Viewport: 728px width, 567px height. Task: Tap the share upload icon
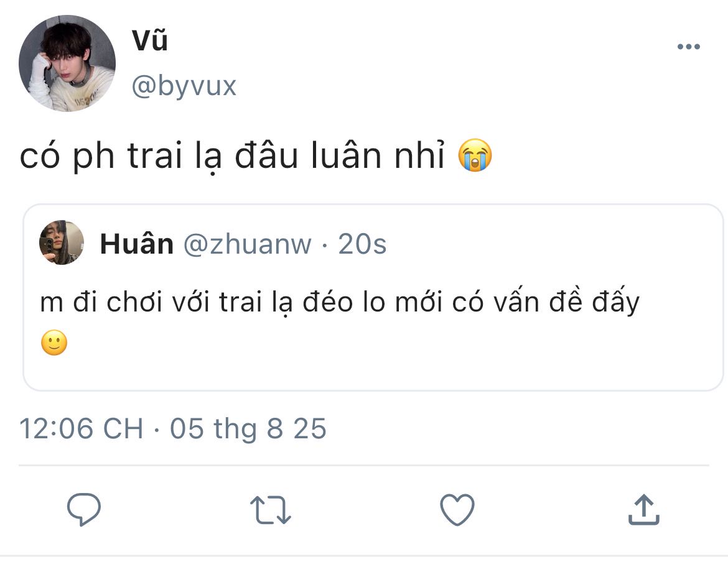click(643, 510)
